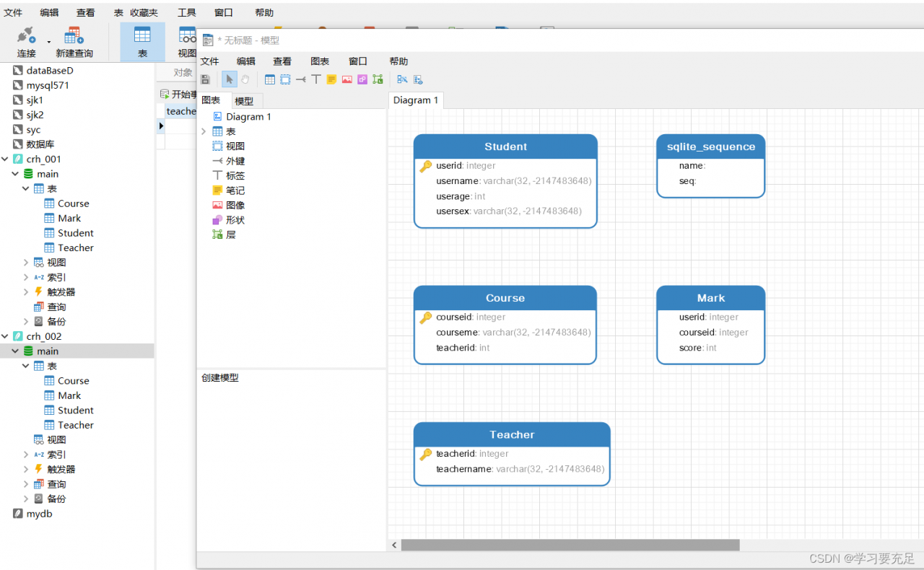Image resolution: width=924 pixels, height=570 pixels.
Task: Click the horizontal scrollbar of the diagram
Action: pos(570,545)
